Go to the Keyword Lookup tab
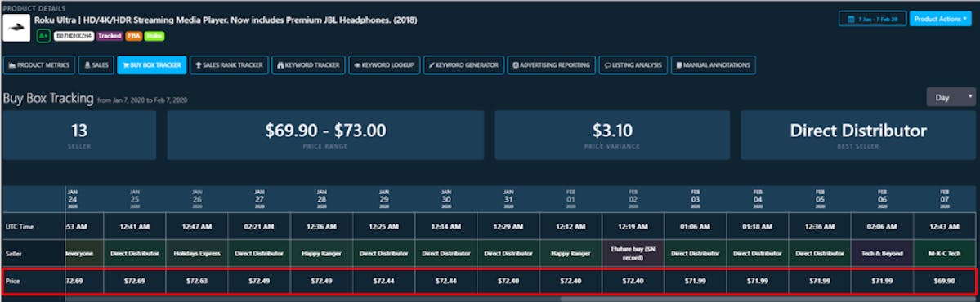Screen dimensions: 980x302 point(384,65)
